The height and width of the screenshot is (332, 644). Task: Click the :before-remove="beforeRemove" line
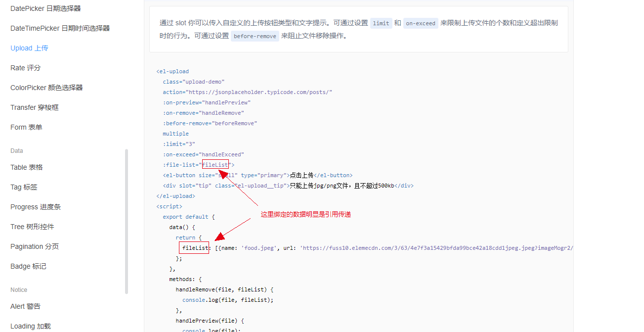[x=210, y=123]
